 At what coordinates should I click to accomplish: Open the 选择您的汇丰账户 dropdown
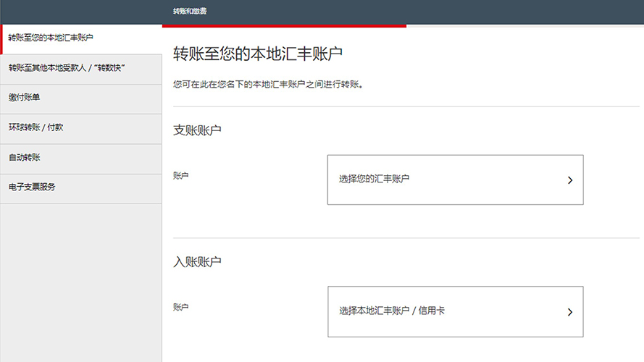(x=455, y=180)
